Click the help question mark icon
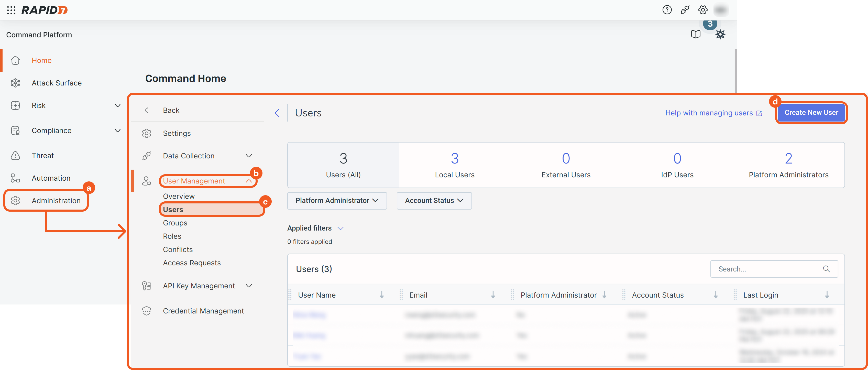The height and width of the screenshot is (370, 868). (x=667, y=10)
